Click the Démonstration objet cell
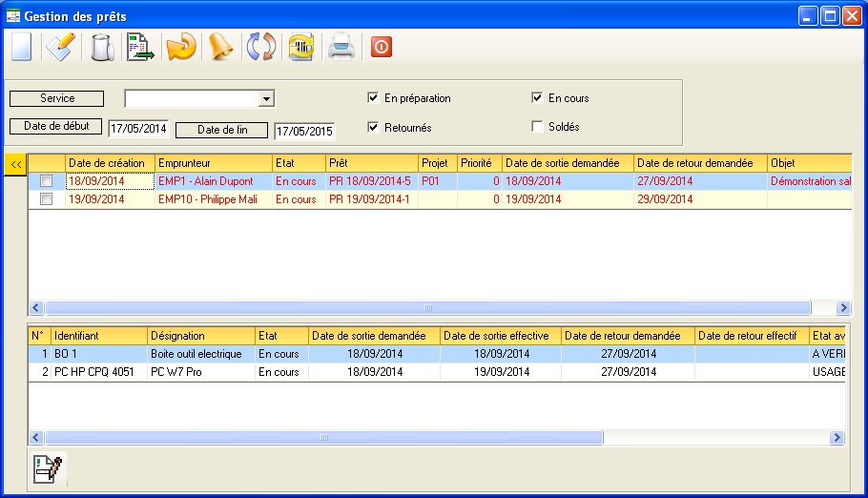The image size is (868, 498). [x=810, y=181]
